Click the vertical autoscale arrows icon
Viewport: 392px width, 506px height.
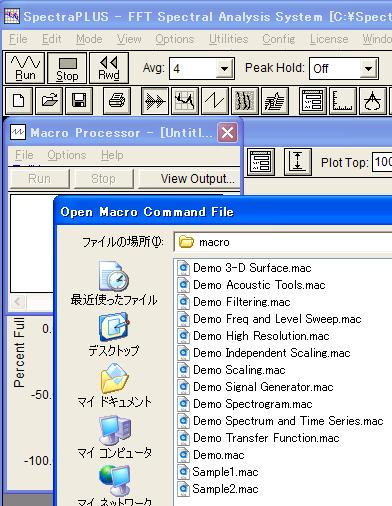tap(298, 162)
